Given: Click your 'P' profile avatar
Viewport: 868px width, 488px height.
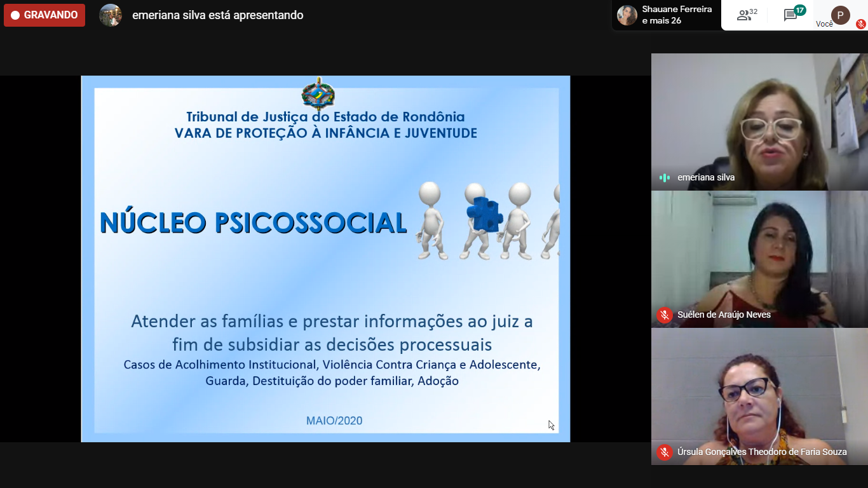Looking at the screenshot, I should (x=841, y=15).
